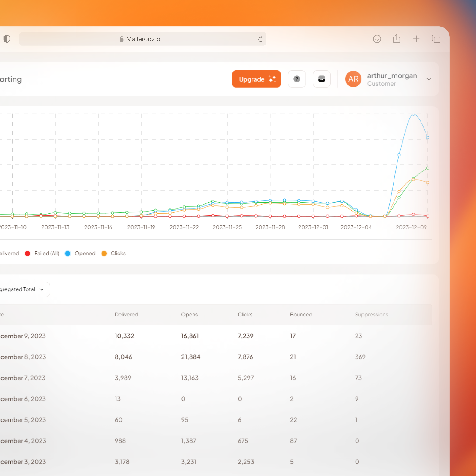Image resolution: width=476 pixels, height=476 pixels.
Task: Click the Delivered column header
Action: [x=126, y=314]
